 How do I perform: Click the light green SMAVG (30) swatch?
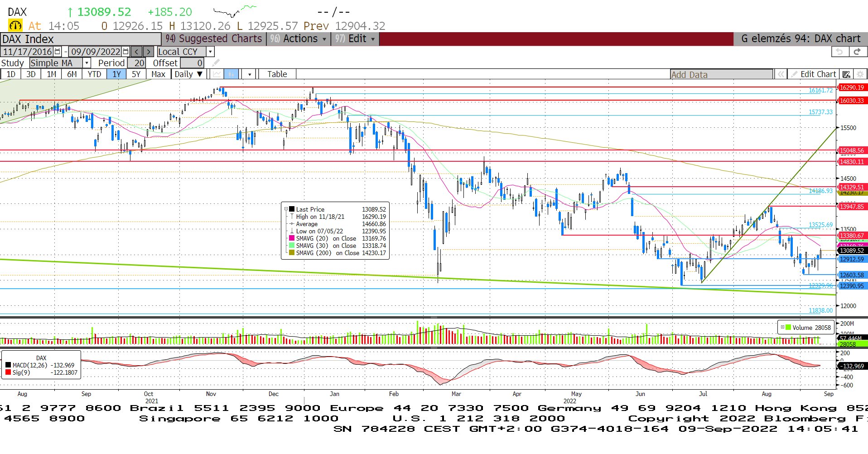292,246
